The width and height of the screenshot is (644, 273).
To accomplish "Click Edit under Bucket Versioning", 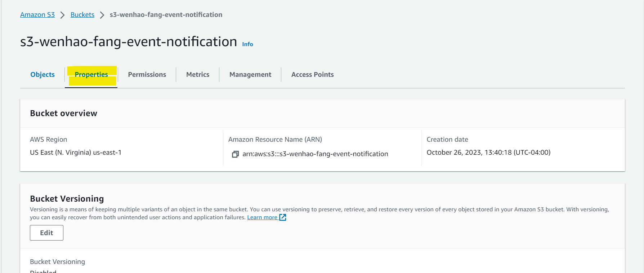I will coord(46,233).
